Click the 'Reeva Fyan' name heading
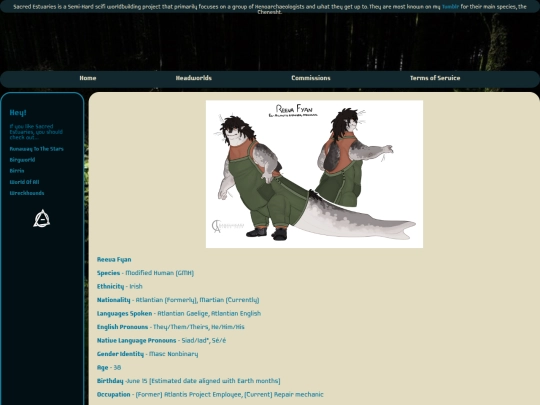Viewport: 540px width, 405px height. (114, 260)
